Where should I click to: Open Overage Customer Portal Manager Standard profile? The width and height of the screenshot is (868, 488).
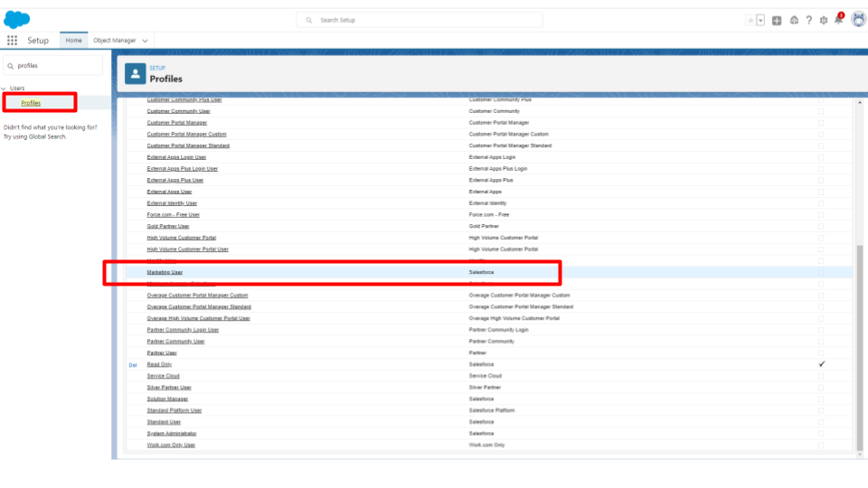click(x=199, y=307)
